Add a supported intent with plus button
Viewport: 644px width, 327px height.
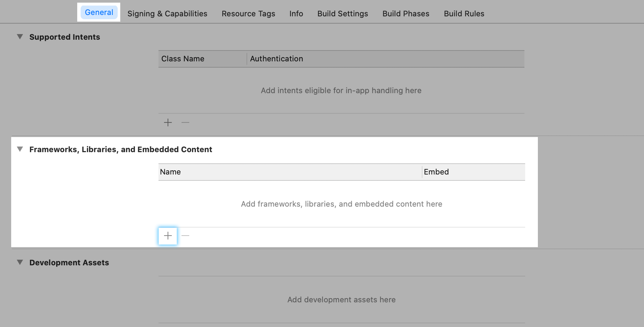(168, 123)
